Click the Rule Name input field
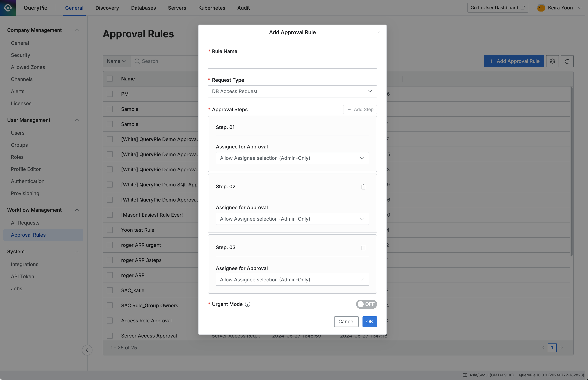Image resolution: width=588 pixels, height=380 pixels. [292, 63]
